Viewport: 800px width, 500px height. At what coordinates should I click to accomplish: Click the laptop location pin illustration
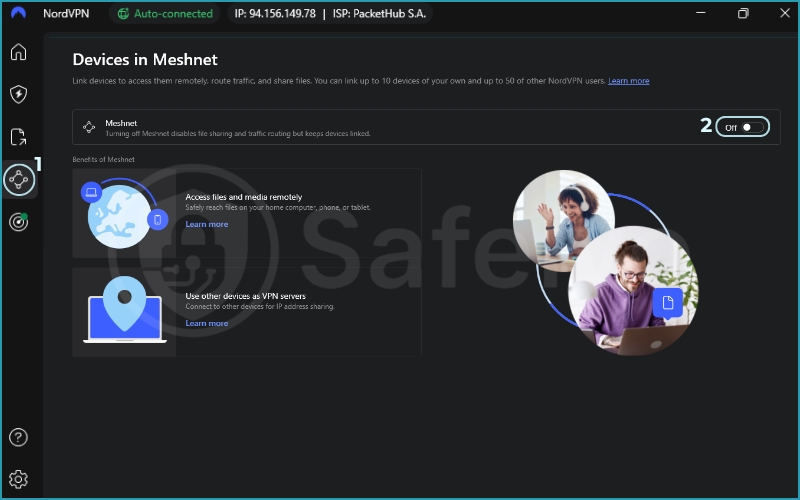coord(125,313)
